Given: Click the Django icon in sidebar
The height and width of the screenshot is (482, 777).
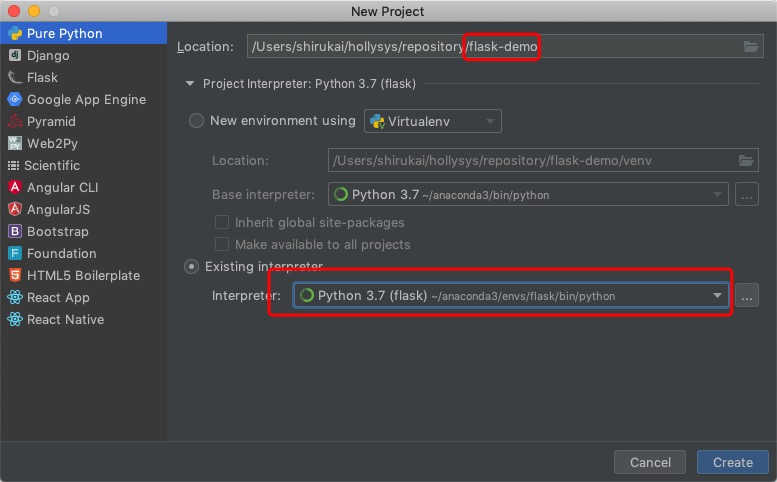Looking at the screenshot, I should [15, 55].
